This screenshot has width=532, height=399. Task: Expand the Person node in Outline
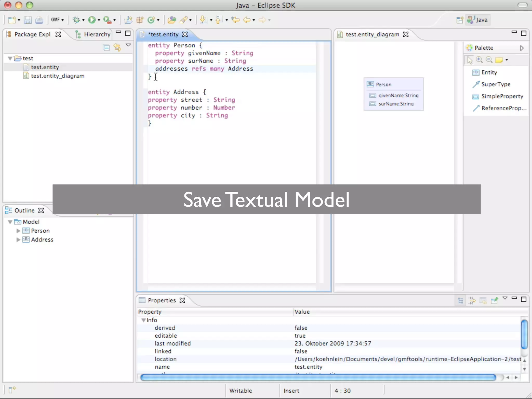(18, 231)
